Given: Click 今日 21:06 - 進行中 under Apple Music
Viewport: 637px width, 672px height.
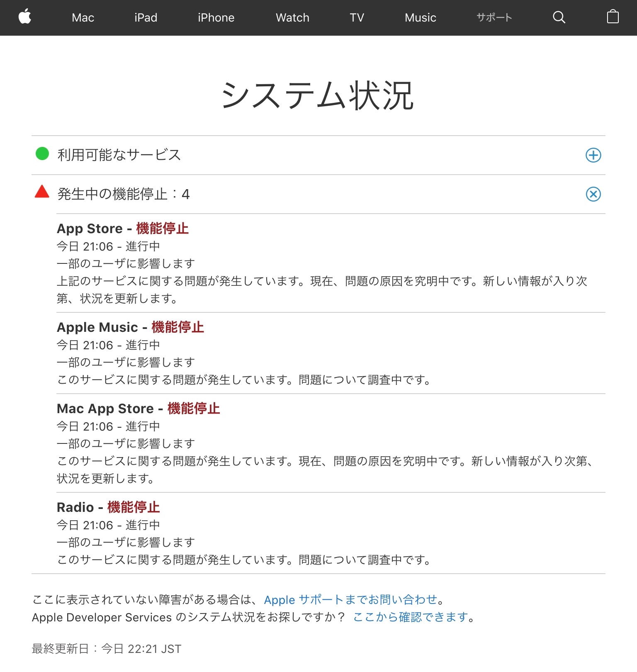Looking at the screenshot, I should (108, 345).
